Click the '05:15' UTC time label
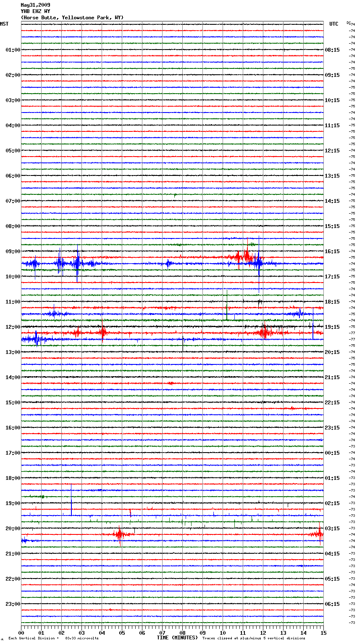Screen dimensions: 357x644 tap(332, 579)
